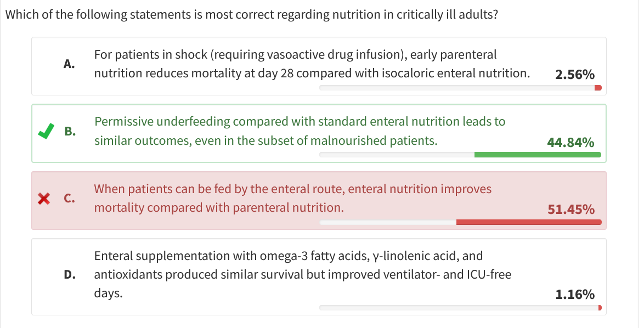Screen dimensions: 644x328
Task: Click the red progress bar for C
Action: [528, 222]
